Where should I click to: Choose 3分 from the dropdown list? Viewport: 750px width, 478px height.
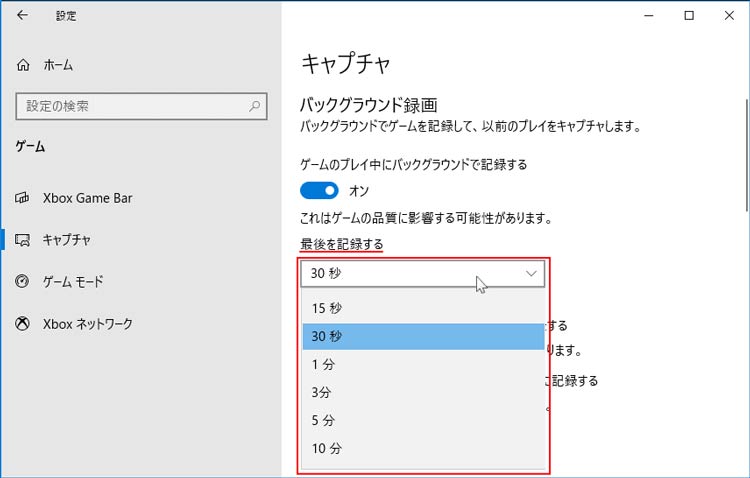point(423,392)
